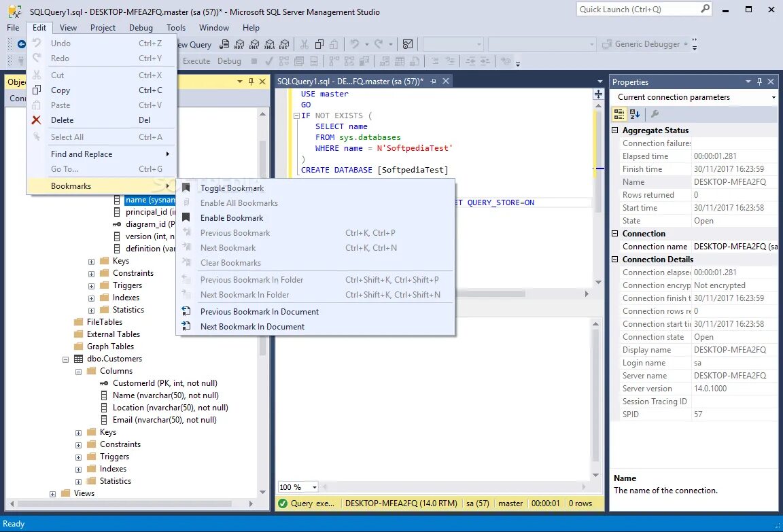Collapse the Columns folder under dbo.Customers
Image resolution: width=783 pixels, height=532 pixels.
(x=78, y=371)
